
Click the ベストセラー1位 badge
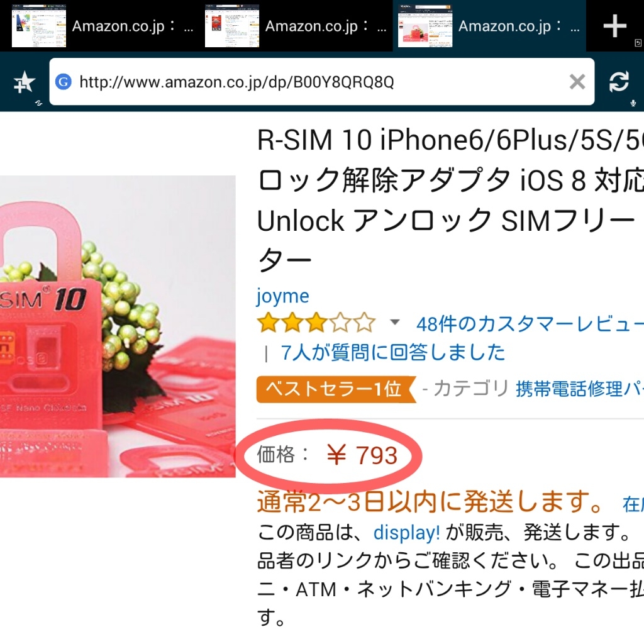pyautogui.click(x=336, y=389)
